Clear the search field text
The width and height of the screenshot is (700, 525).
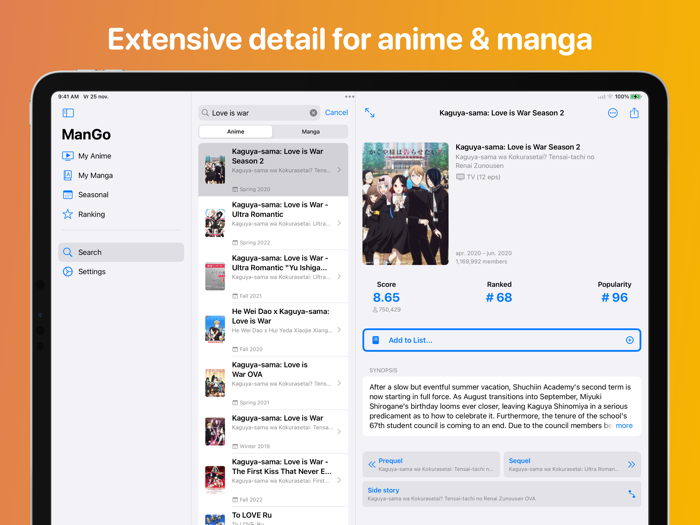pos(313,113)
